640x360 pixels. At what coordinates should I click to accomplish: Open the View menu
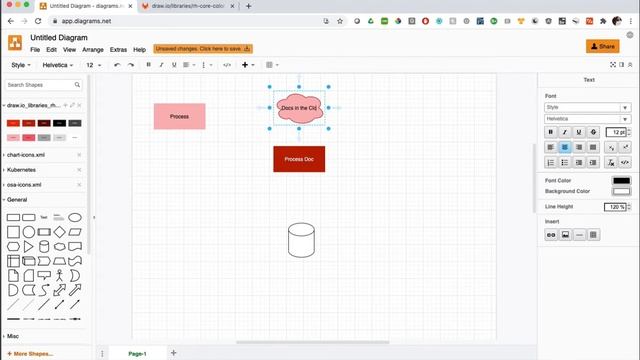pos(69,49)
